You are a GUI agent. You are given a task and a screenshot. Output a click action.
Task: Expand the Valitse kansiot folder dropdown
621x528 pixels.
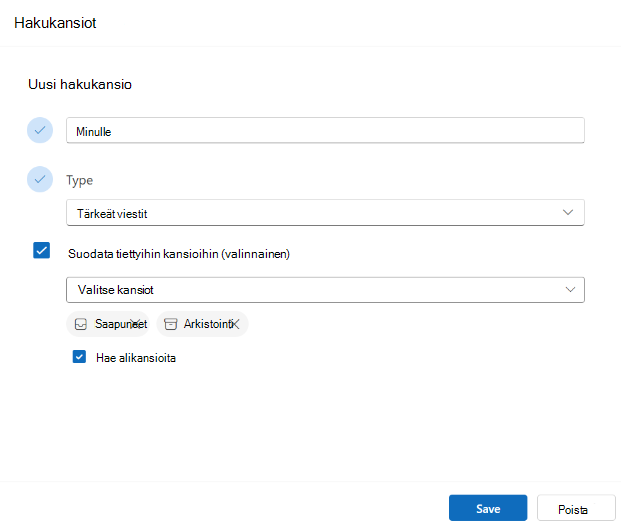(x=325, y=290)
